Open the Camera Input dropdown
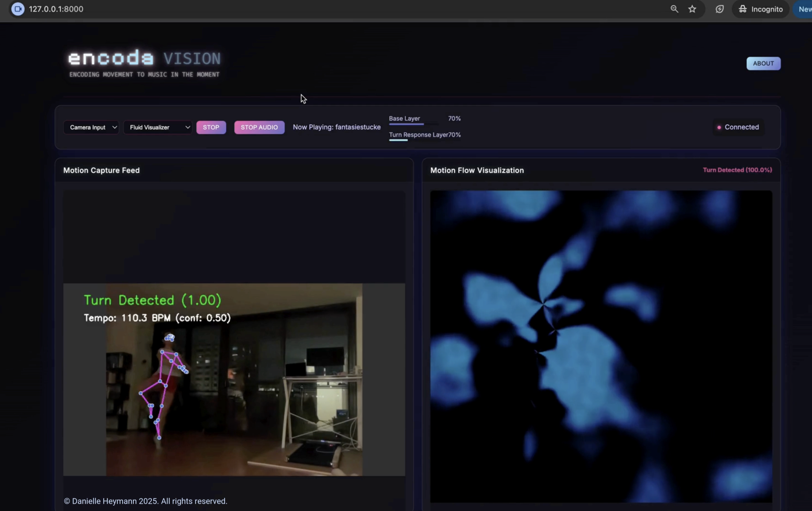Screen dimensions: 812x511 (91, 127)
